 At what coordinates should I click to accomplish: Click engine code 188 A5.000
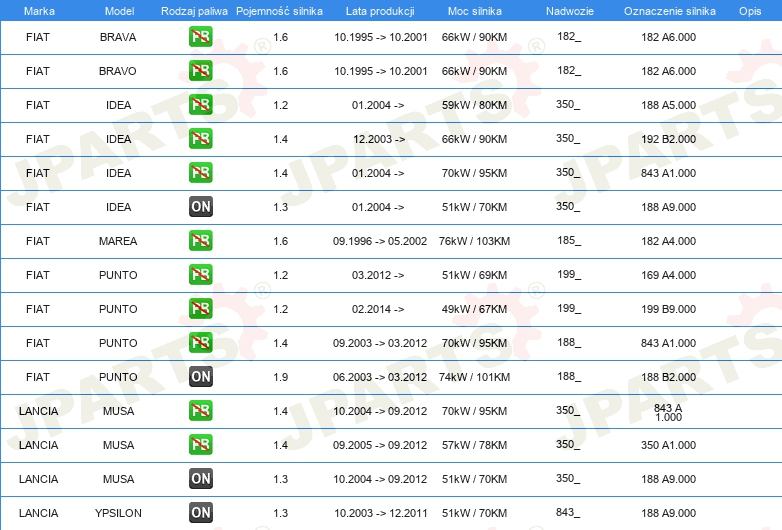(668, 105)
